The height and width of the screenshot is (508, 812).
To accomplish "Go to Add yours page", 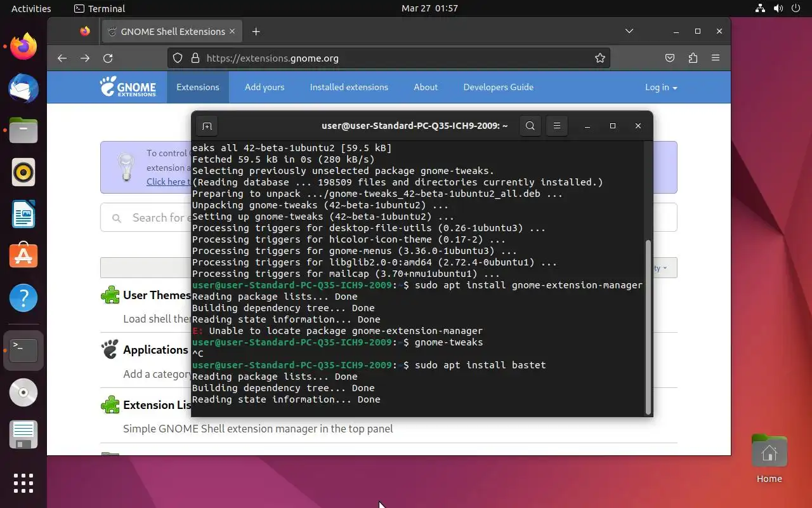I will 265,87.
